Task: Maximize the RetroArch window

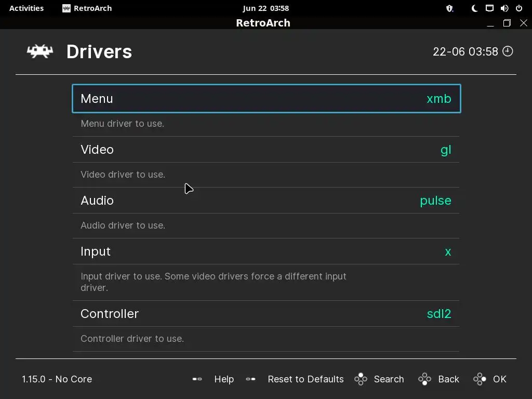Action: (507, 23)
